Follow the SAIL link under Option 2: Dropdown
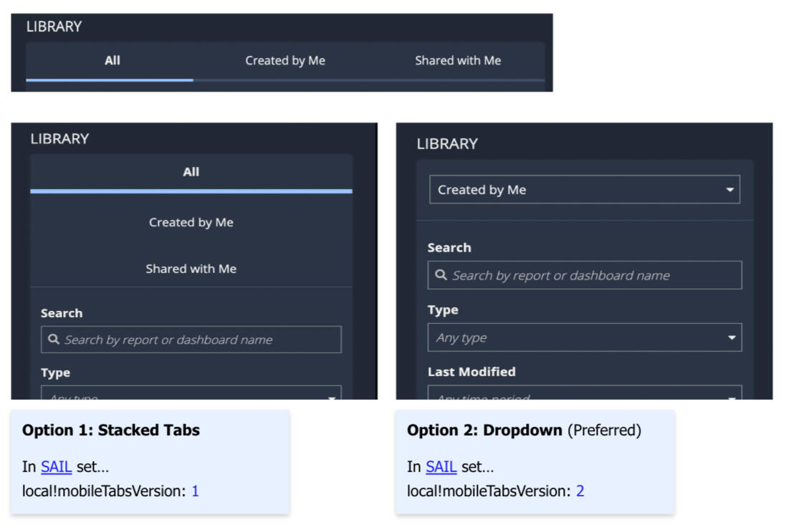 click(x=441, y=467)
